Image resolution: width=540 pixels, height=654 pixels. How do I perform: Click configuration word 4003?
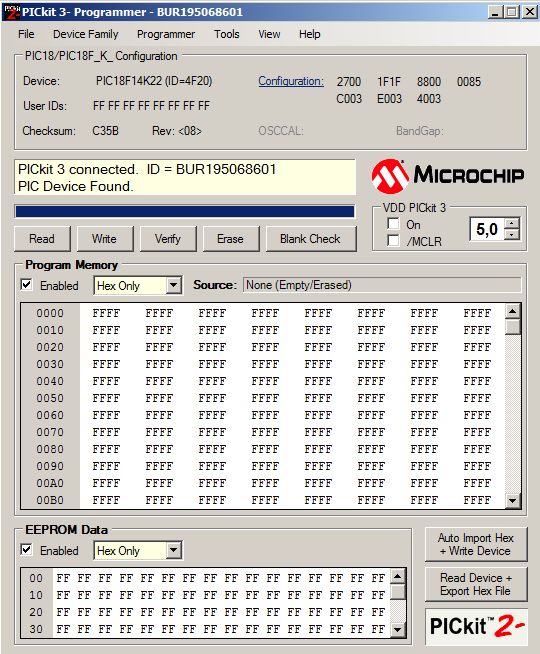(x=429, y=99)
